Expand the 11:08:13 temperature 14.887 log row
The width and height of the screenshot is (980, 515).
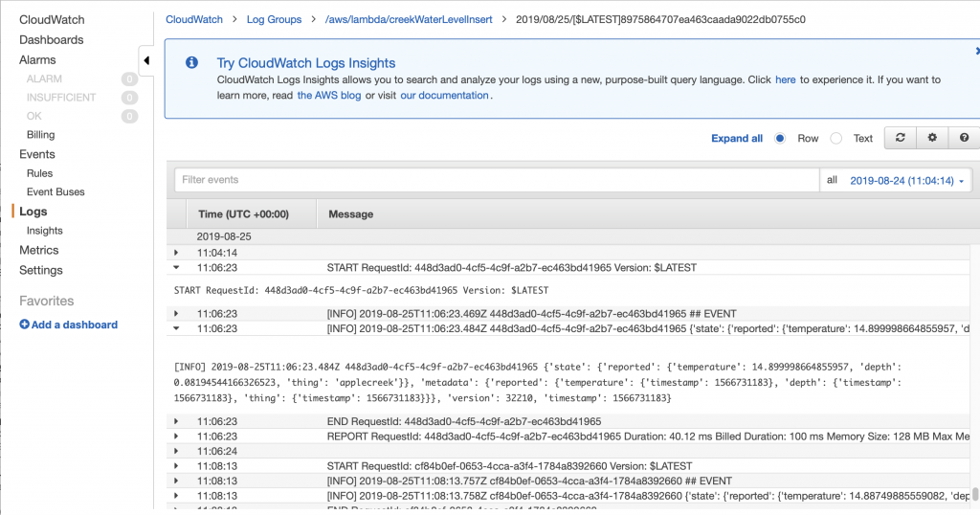176,496
